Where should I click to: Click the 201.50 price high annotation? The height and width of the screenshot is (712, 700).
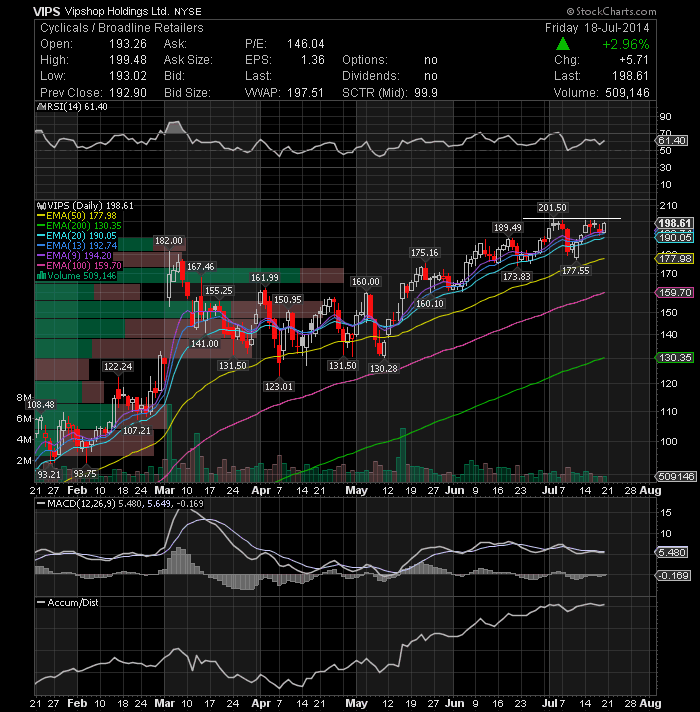point(552,208)
